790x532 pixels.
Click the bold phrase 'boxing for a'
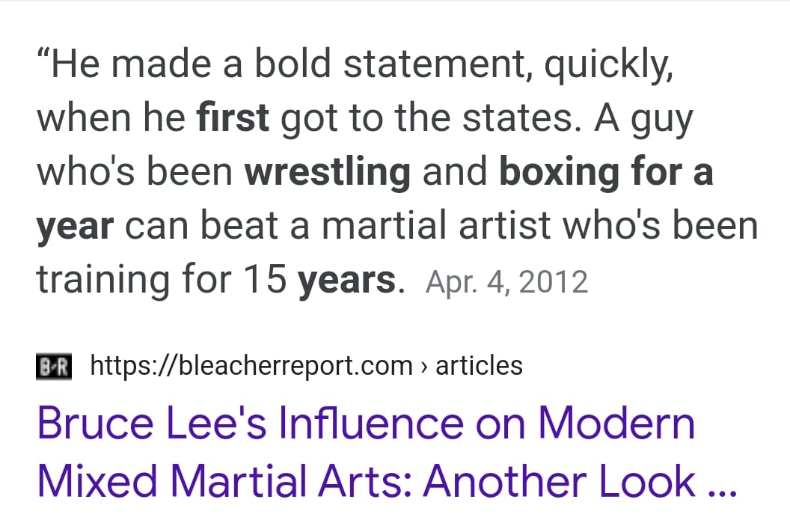point(606,172)
